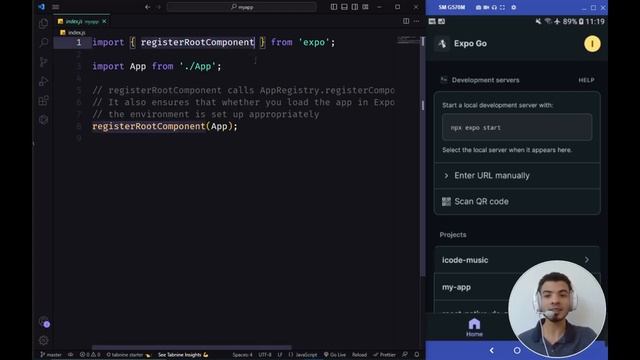This screenshot has width=640, height=360.
Task: Toggle the bottom panel layout icon
Action: coord(344,7)
